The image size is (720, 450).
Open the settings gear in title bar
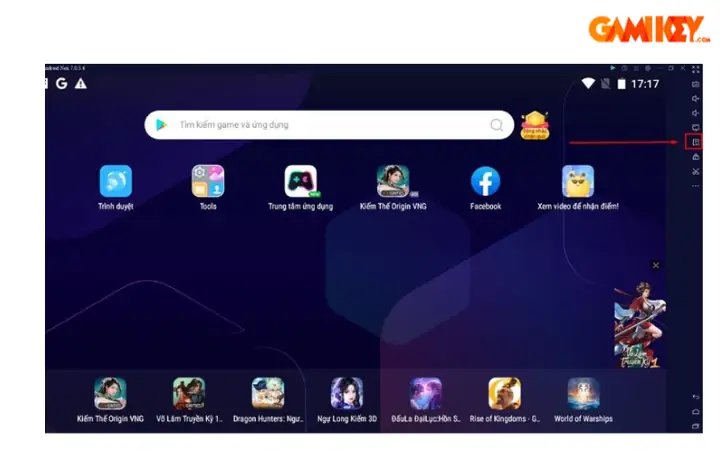tap(648, 68)
